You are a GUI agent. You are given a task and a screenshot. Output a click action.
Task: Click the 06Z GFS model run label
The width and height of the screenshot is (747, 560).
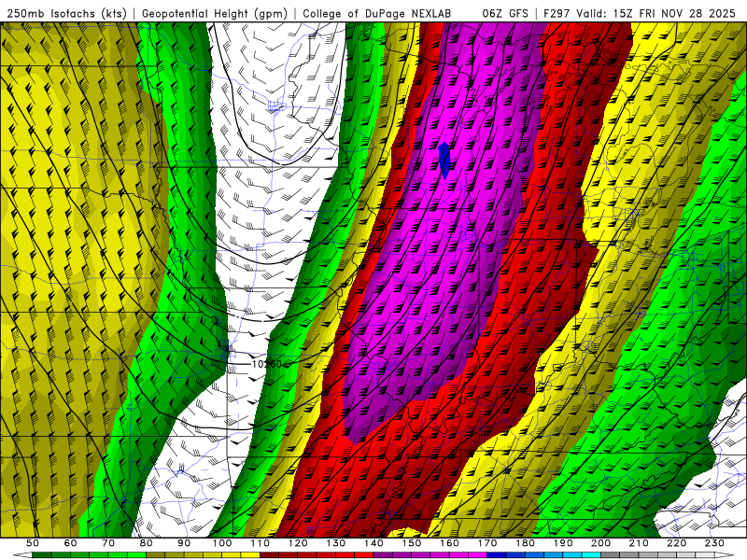coord(505,13)
